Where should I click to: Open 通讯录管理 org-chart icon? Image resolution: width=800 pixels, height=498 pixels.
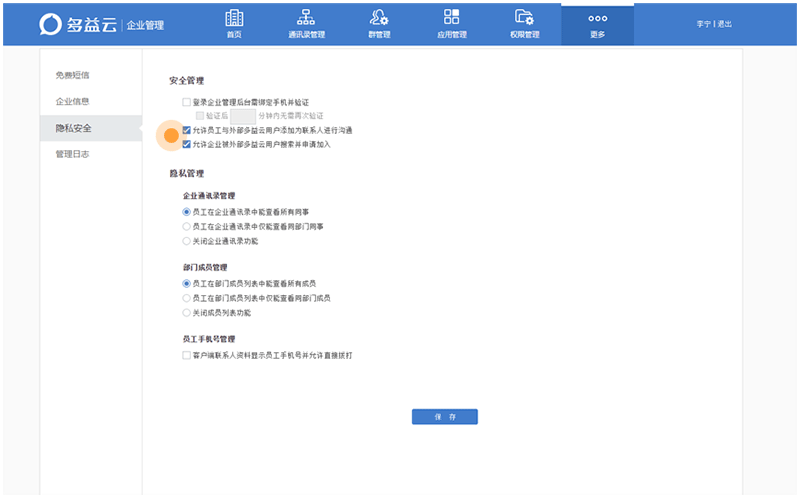pyautogui.click(x=306, y=18)
